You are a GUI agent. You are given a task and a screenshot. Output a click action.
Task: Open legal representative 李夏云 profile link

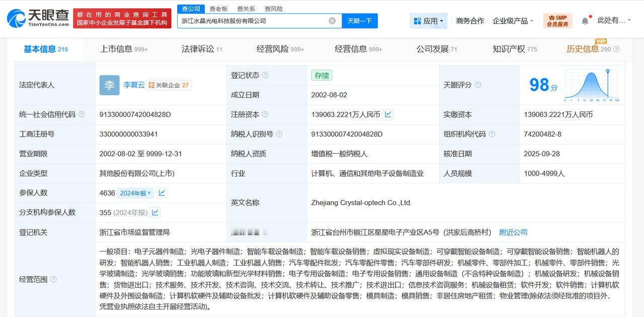(x=134, y=85)
